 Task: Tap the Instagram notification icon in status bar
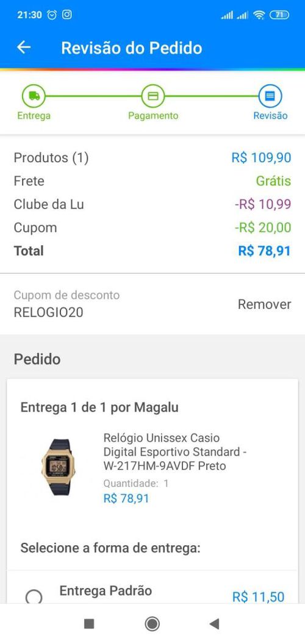(67, 15)
